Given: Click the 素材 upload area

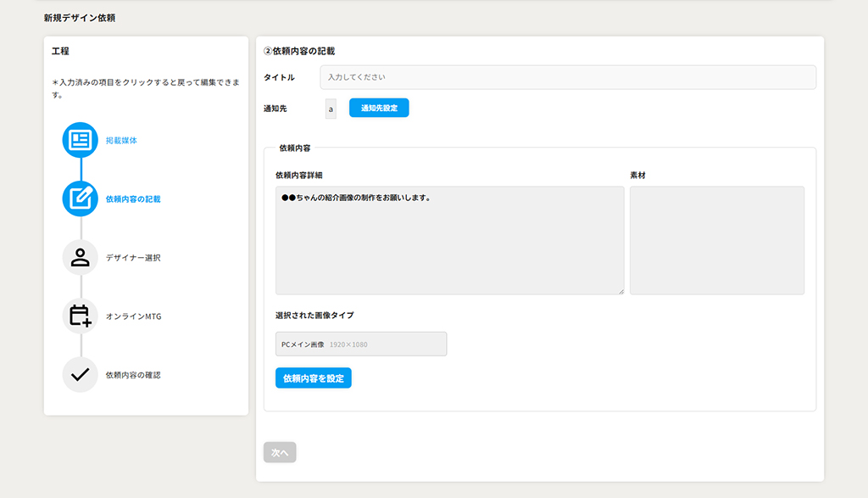Looking at the screenshot, I should tap(717, 240).
